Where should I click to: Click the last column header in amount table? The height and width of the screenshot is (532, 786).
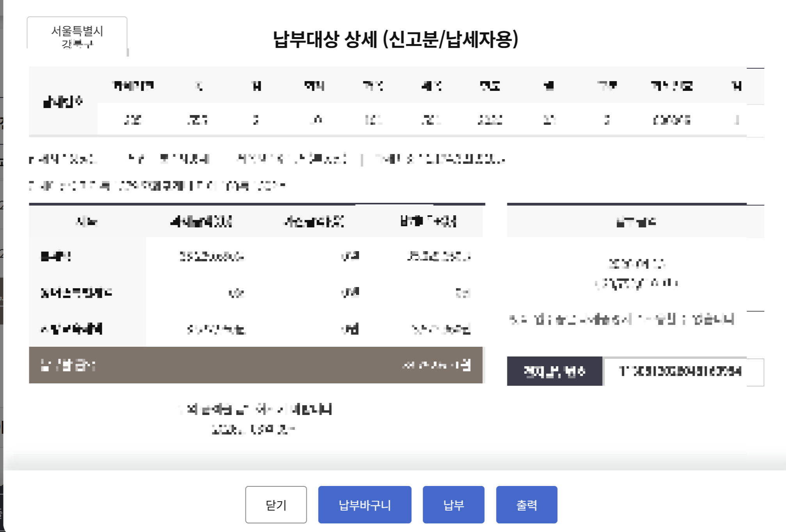(428, 222)
